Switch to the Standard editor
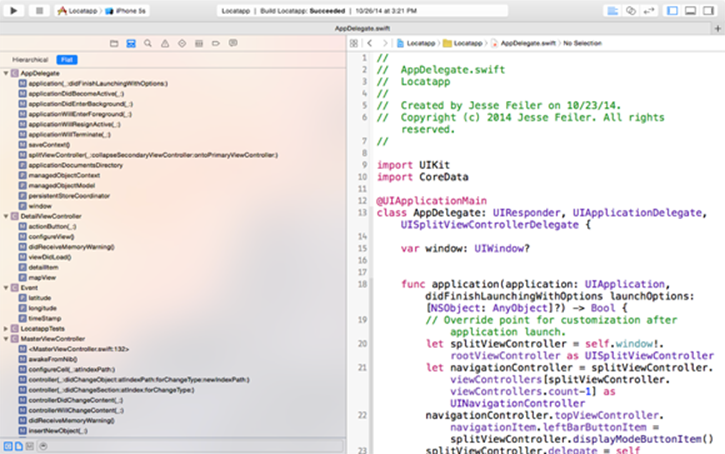This screenshot has height=454, width=725. point(613,11)
